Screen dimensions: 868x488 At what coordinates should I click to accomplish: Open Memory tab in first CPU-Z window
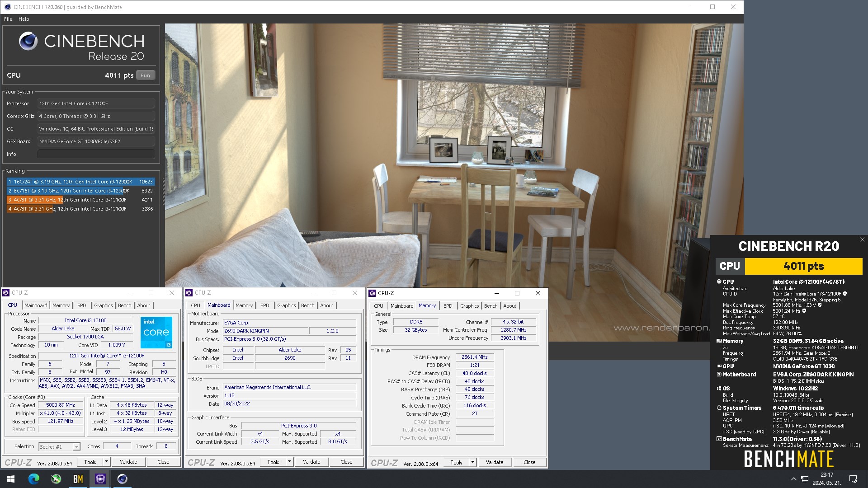click(61, 305)
